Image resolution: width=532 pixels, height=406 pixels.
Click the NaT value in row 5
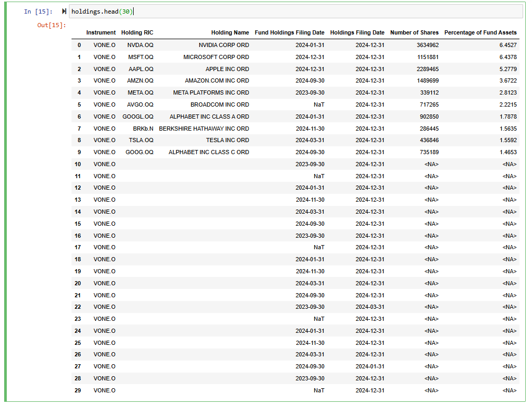pyautogui.click(x=319, y=105)
